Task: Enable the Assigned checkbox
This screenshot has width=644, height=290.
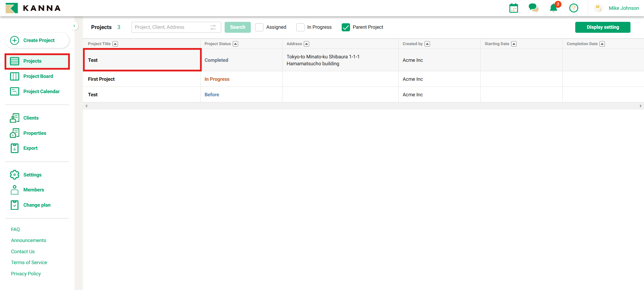Action: pos(259,27)
